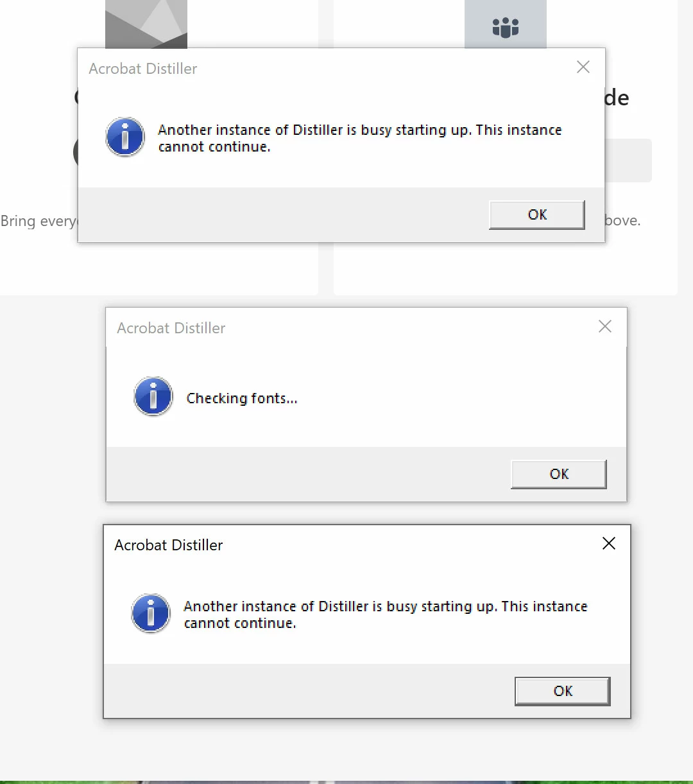693x784 pixels.
Task: Confirm OK in the topmost busy-instance dialog
Action: [537, 214]
